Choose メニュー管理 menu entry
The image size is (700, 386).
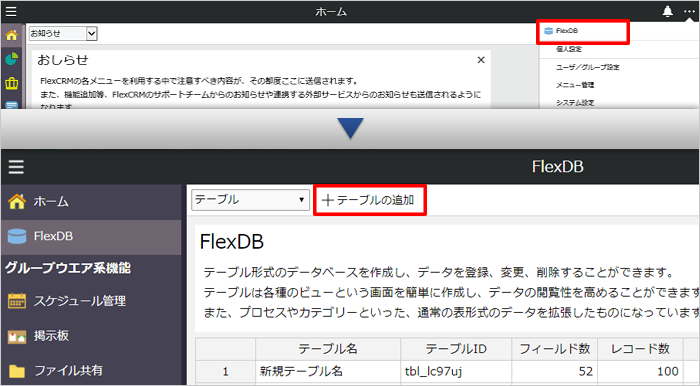pos(575,85)
